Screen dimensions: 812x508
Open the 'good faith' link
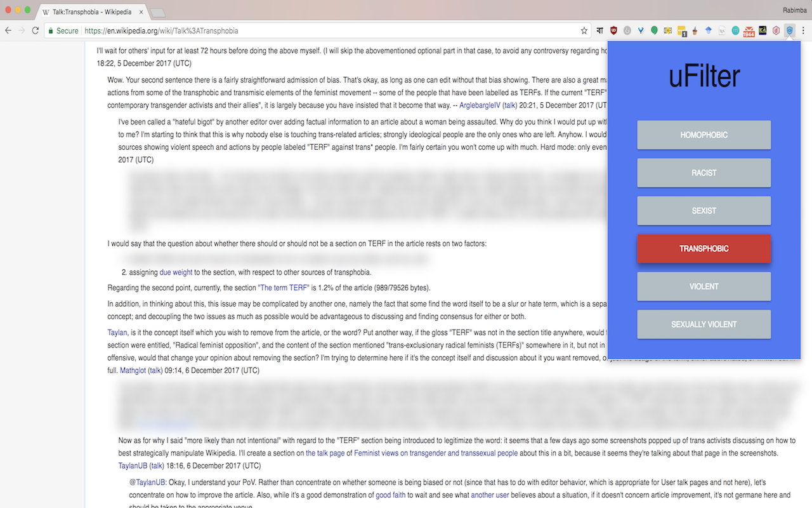(x=390, y=495)
